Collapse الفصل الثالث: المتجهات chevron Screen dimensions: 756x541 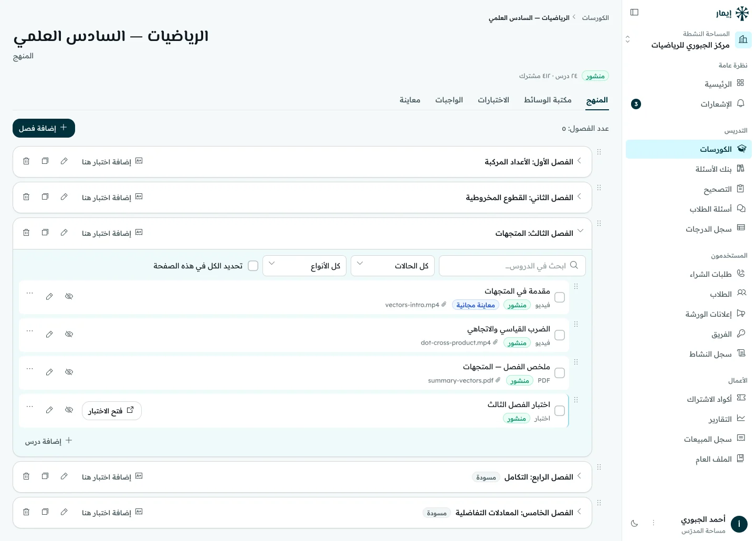pos(580,231)
